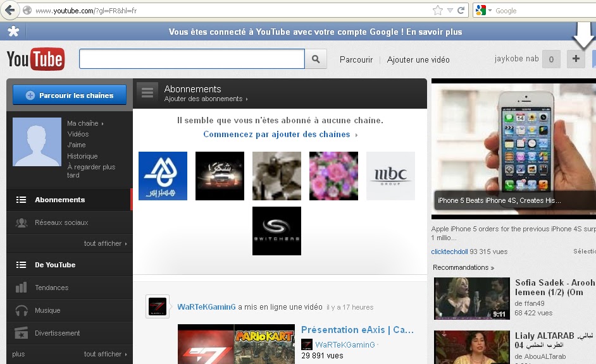Click WaRTeKGaminG avatar icon in feed
596x364 pixels.
pyautogui.click(x=158, y=306)
